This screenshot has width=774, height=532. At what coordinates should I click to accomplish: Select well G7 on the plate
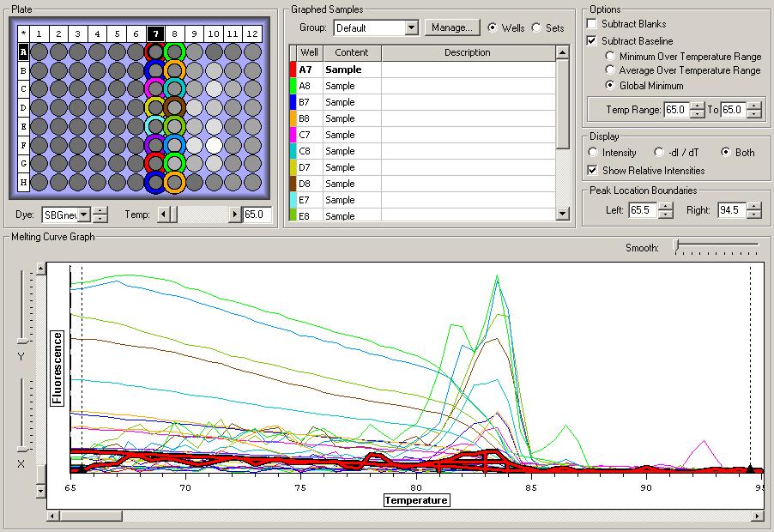(x=155, y=163)
